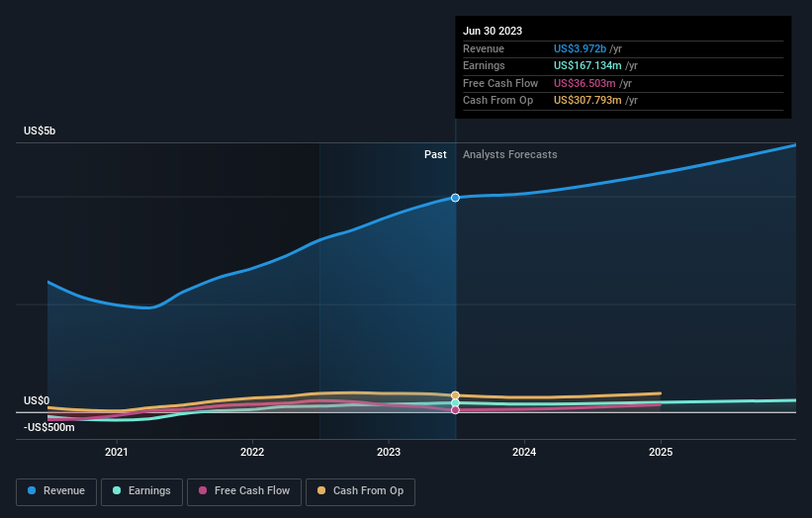Click the 2024 x-axis label
Image resolution: width=812 pixels, height=518 pixels.
524,452
